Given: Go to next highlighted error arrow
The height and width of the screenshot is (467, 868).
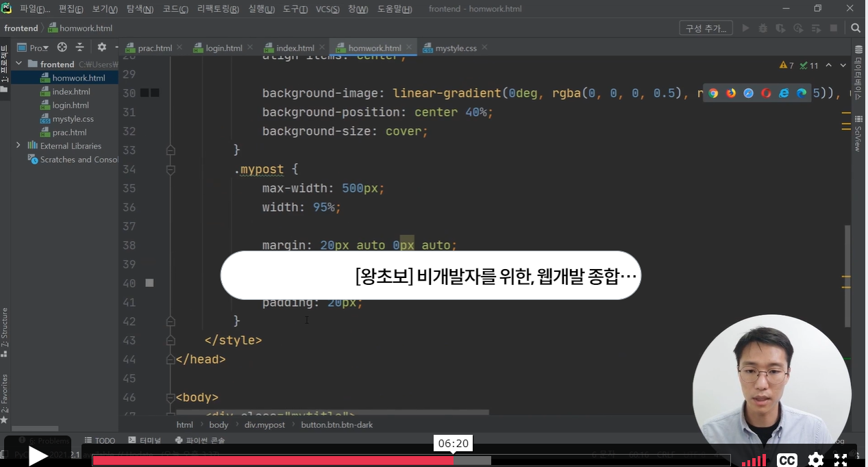Looking at the screenshot, I should click(843, 65).
